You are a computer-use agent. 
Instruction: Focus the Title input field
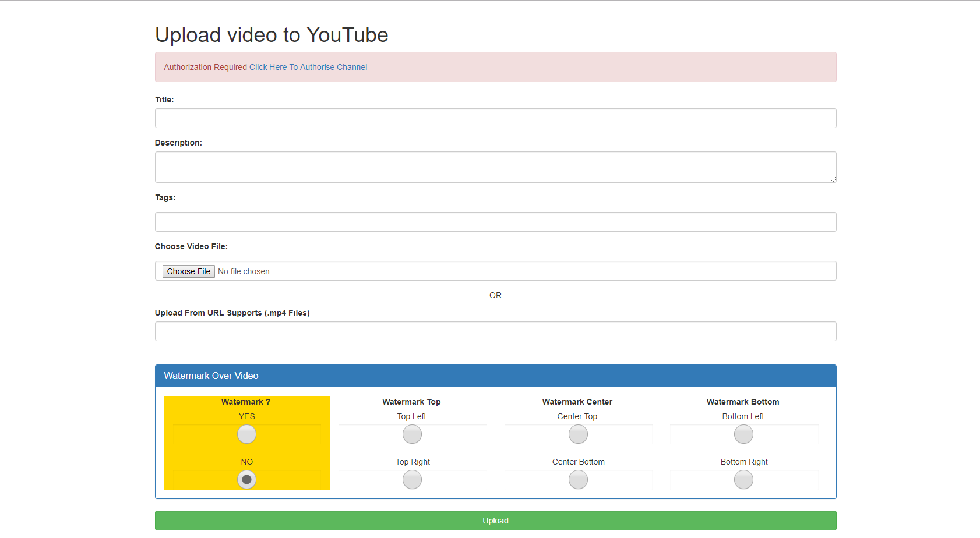click(x=495, y=118)
